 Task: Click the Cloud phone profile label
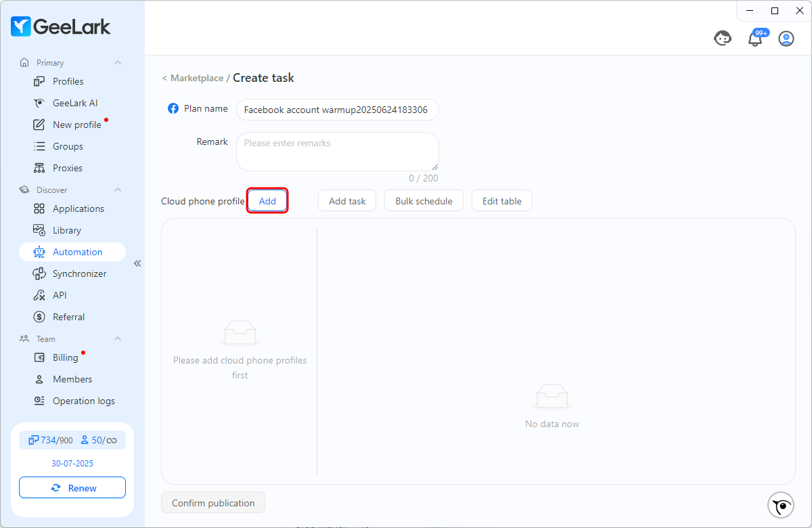click(x=202, y=201)
